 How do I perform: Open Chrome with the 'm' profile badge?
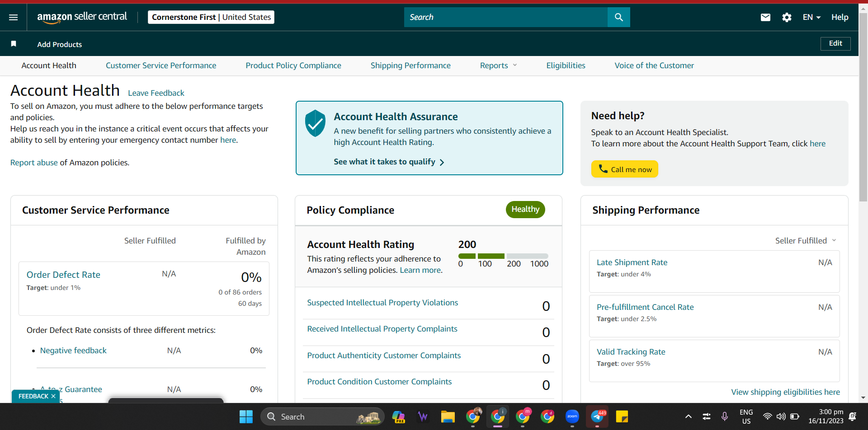point(523,416)
